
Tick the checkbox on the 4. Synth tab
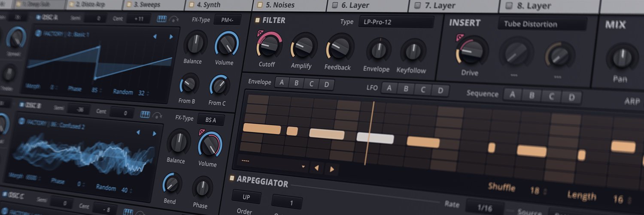pos(191,5)
